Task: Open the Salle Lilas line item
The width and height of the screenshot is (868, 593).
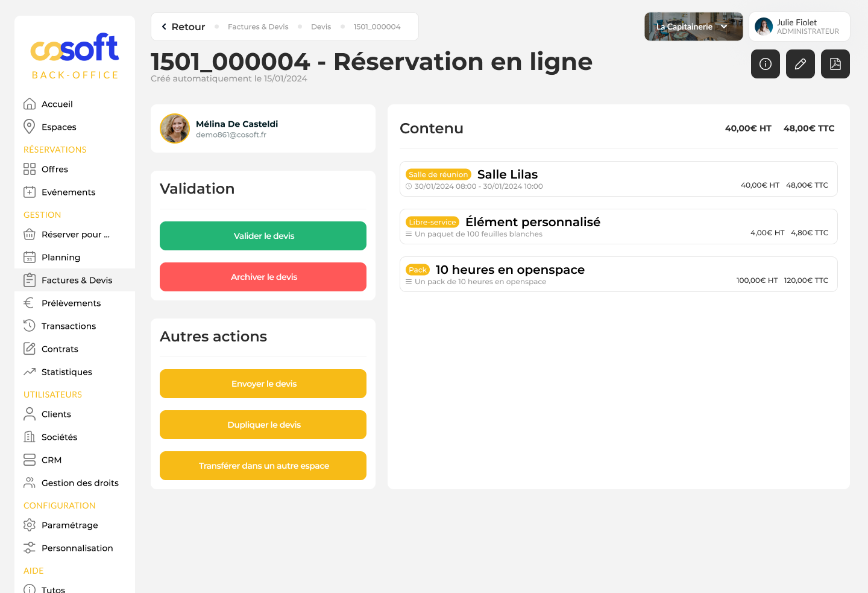Action: tap(618, 179)
